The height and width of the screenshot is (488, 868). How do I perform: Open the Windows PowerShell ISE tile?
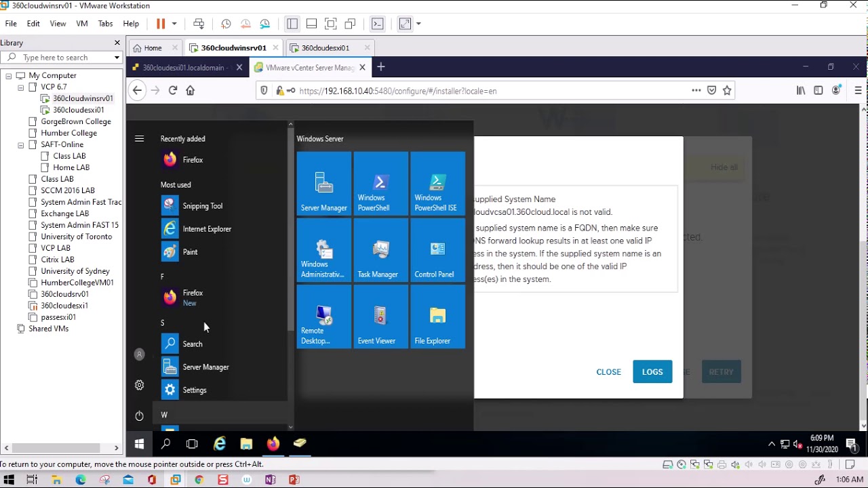tap(438, 184)
